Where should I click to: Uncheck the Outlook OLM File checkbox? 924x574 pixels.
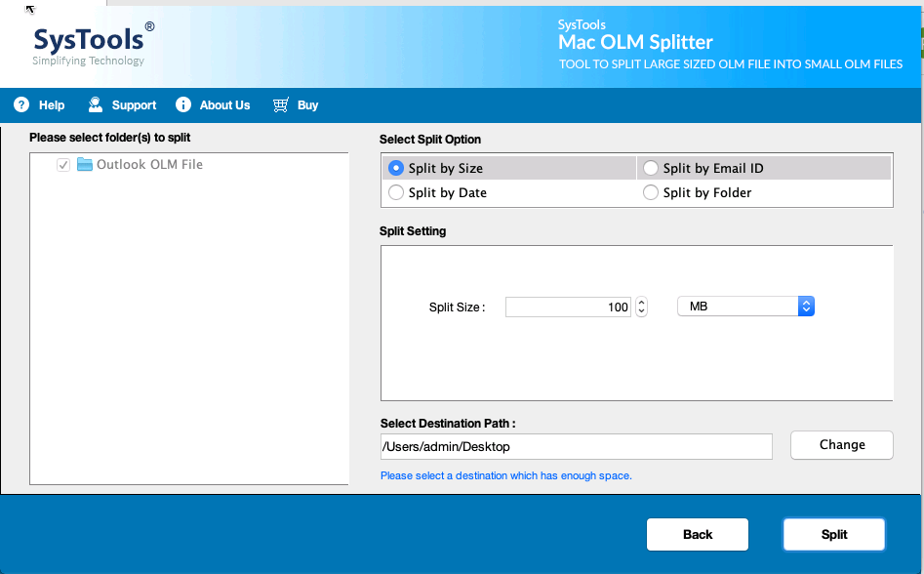(63, 165)
